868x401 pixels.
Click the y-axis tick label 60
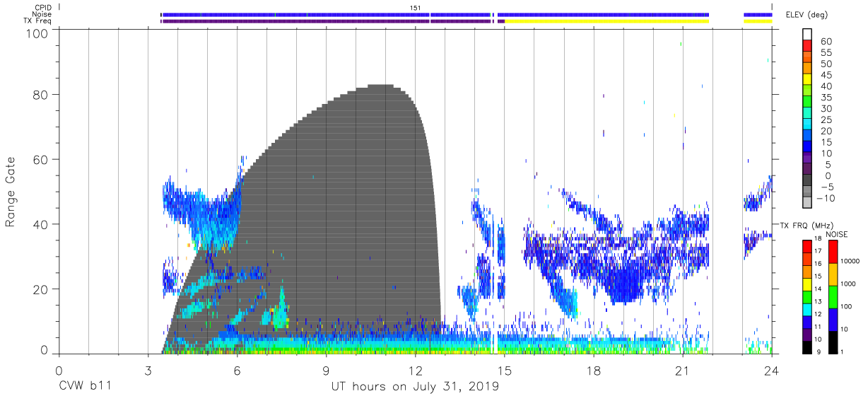point(42,159)
